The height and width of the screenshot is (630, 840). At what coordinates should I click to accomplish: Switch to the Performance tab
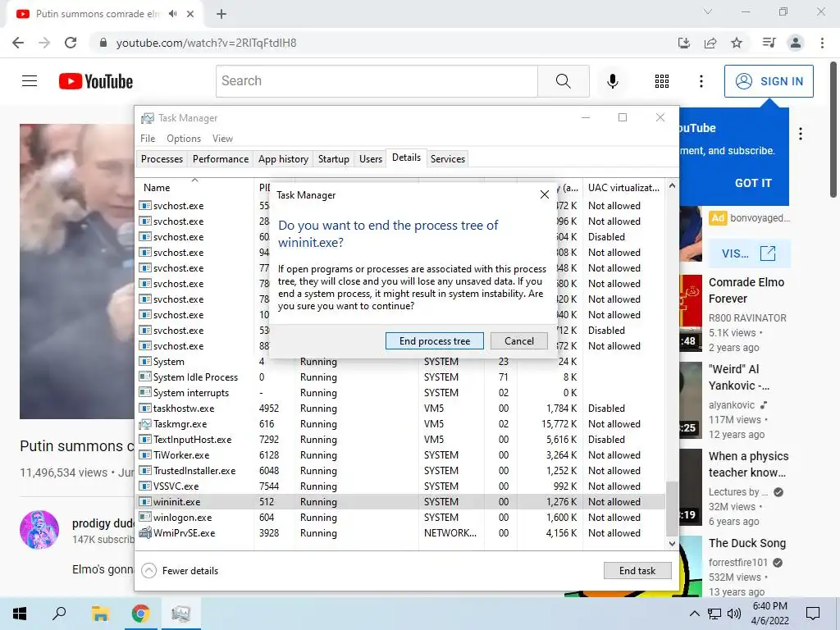220,158
